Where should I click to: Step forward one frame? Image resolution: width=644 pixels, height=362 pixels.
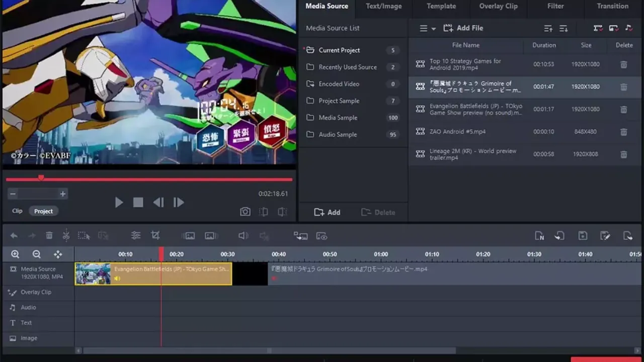(179, 202)
